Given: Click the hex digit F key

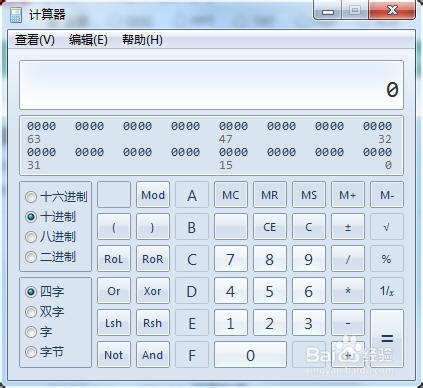Looking at the screenshot, I should point(192,355).
